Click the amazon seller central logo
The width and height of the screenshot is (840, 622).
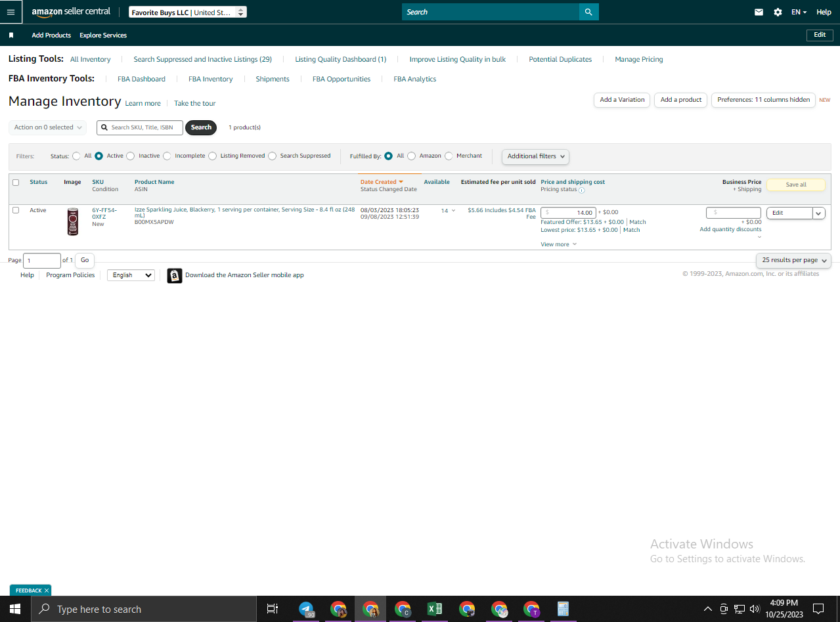(x=71, y=12)
